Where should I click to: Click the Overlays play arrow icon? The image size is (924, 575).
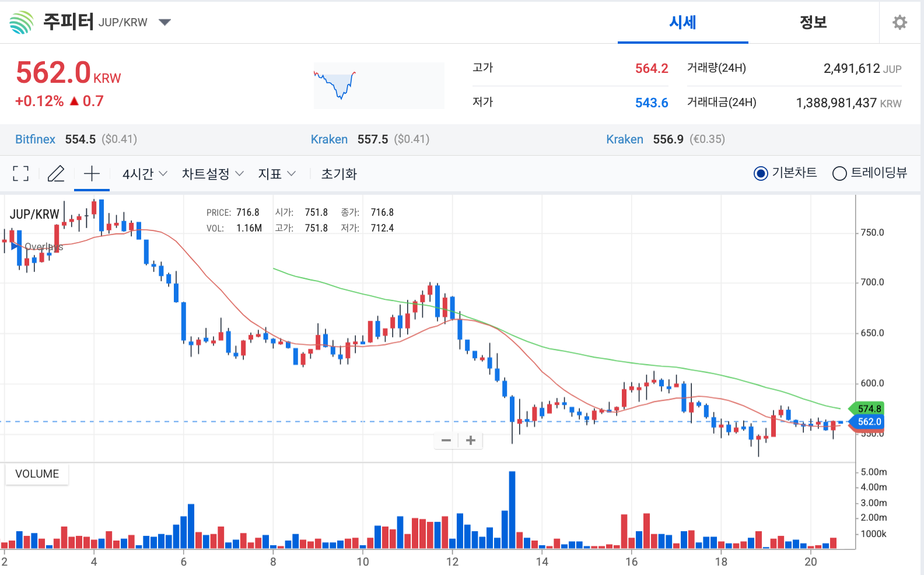15,246
